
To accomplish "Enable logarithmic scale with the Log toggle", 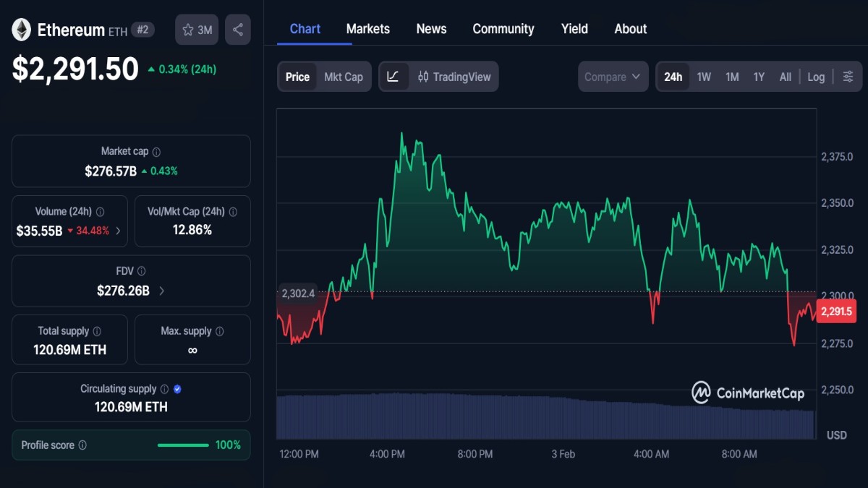I will [816, 76].
